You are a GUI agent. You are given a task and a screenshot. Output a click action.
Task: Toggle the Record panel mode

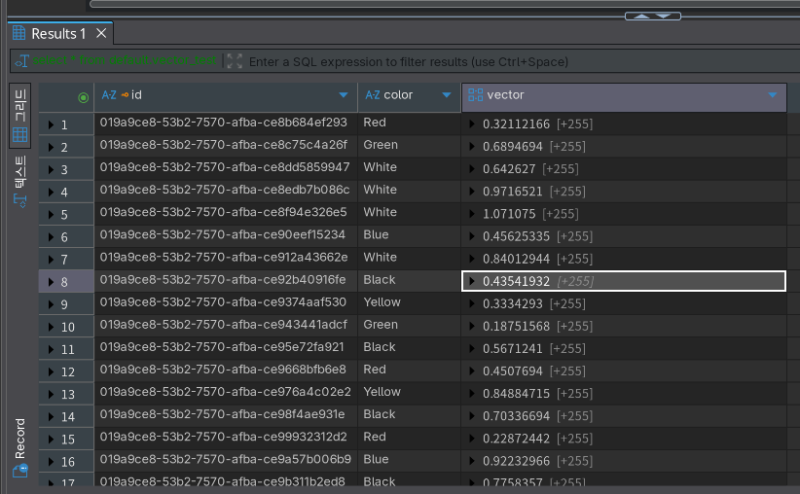point(20,449)
